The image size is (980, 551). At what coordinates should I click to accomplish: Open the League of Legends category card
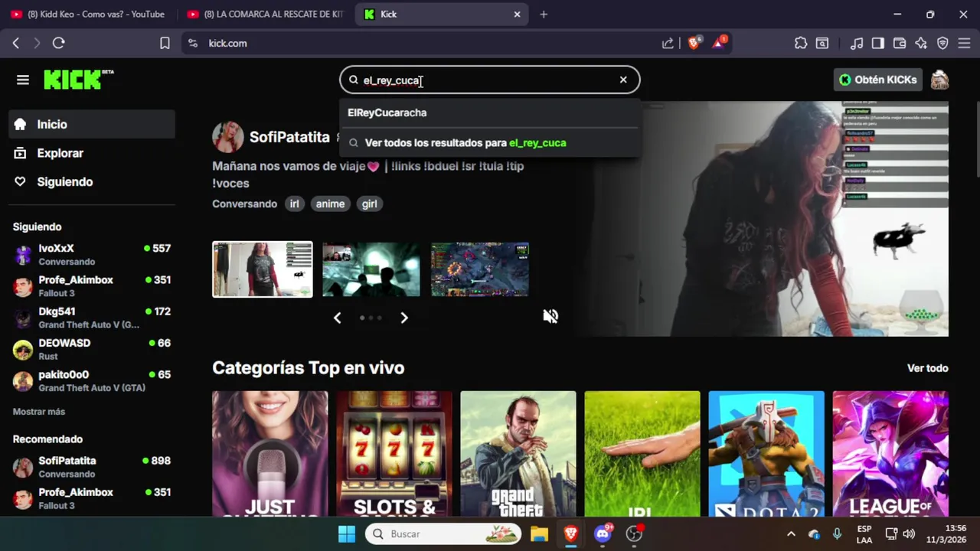point(890,454)
